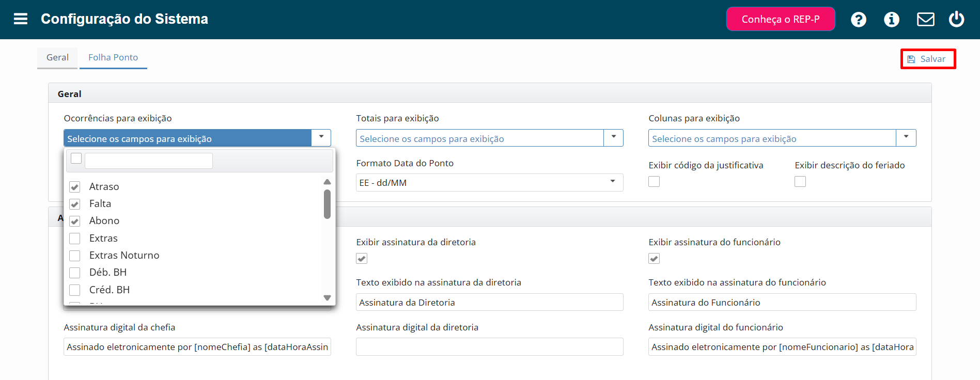Click the Salvar button

pos(928,59)
